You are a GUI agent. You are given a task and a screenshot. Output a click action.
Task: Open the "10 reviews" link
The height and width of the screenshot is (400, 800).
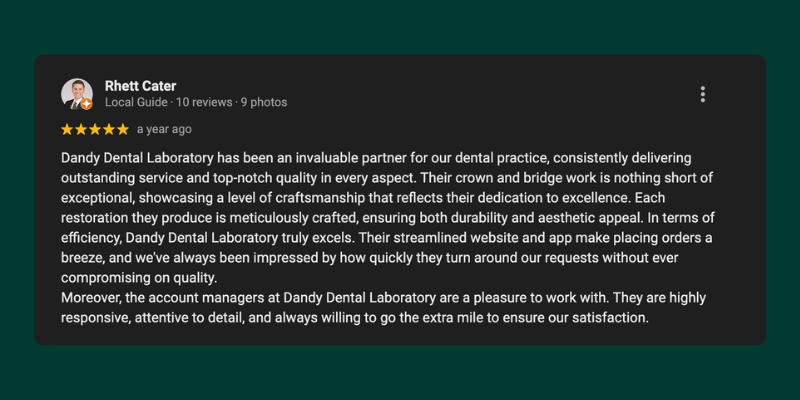point(205,102)
